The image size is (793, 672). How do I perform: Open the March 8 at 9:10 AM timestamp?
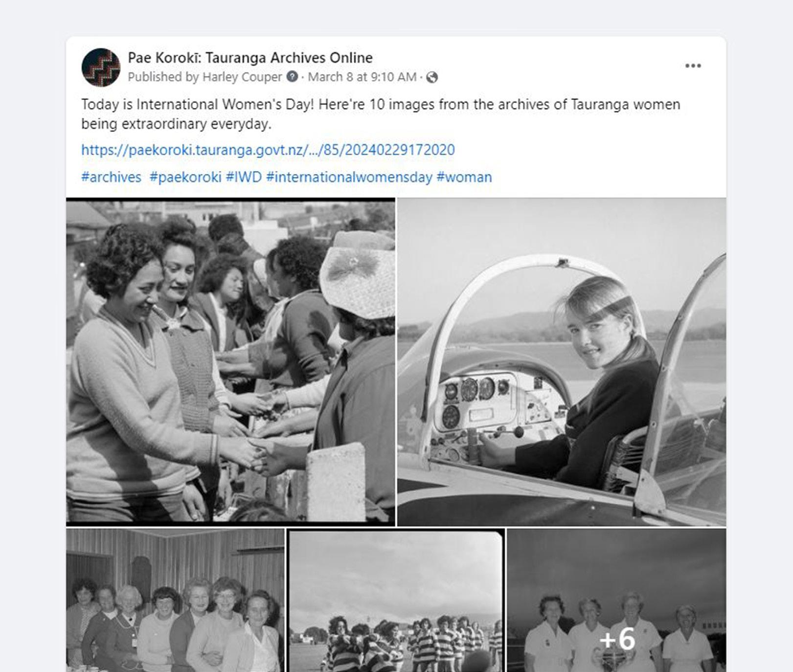tap(362, 77)
